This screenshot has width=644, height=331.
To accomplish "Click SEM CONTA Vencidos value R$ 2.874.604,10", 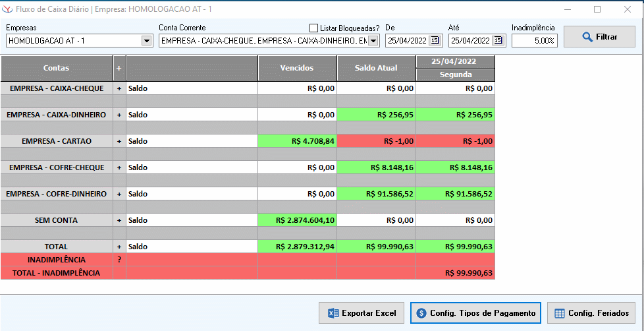I will [x=298, y=220].
